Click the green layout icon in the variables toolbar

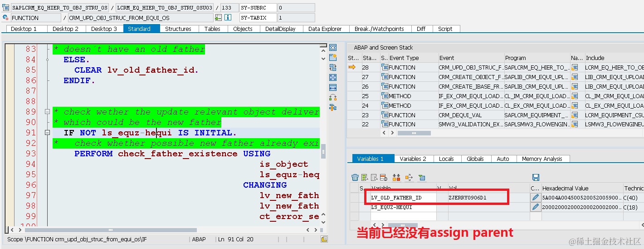coord(422,177)
